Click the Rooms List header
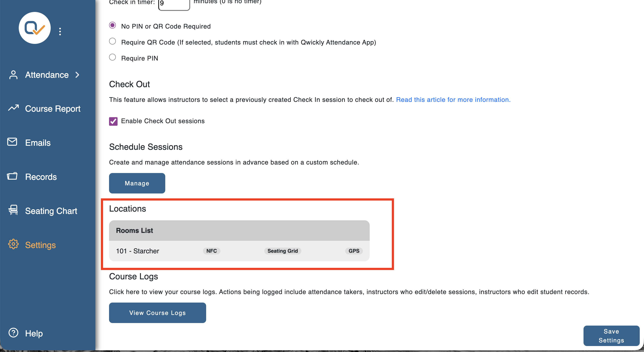Image resolution: width=644 pixels, height=352 pixels. point(239,231)
